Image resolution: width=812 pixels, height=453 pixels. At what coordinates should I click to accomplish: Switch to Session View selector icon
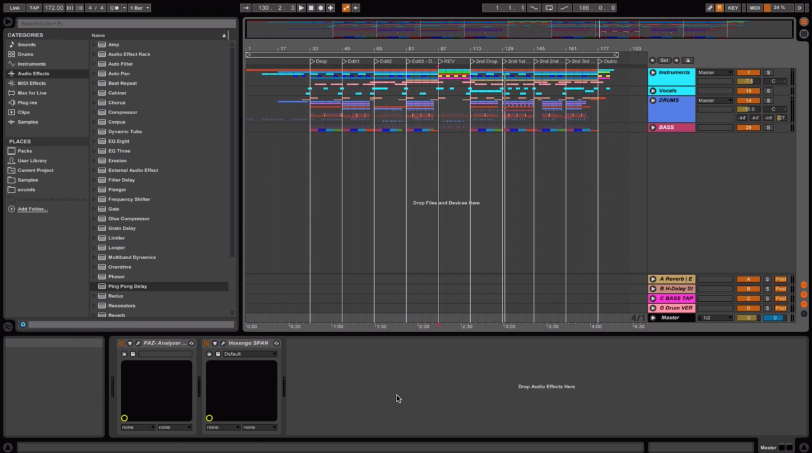click(804, 34)
